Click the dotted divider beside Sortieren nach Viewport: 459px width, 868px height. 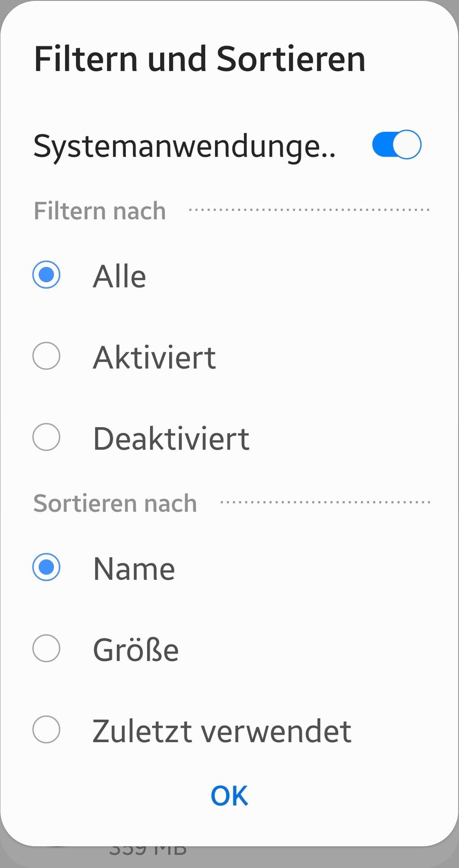pyautogui.click(x=325, y=502)
